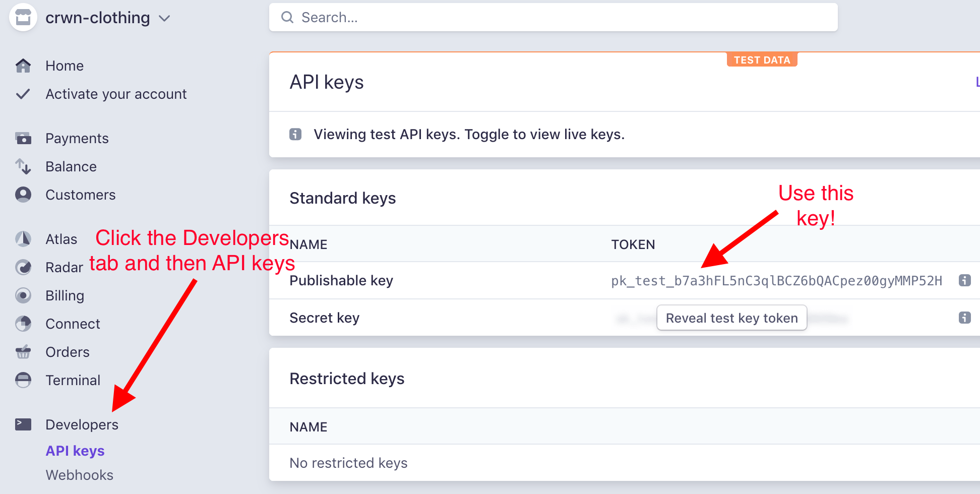The width and height of the screenshot is (980, 494).
Task: Open the Connect section
Action: 73,324
